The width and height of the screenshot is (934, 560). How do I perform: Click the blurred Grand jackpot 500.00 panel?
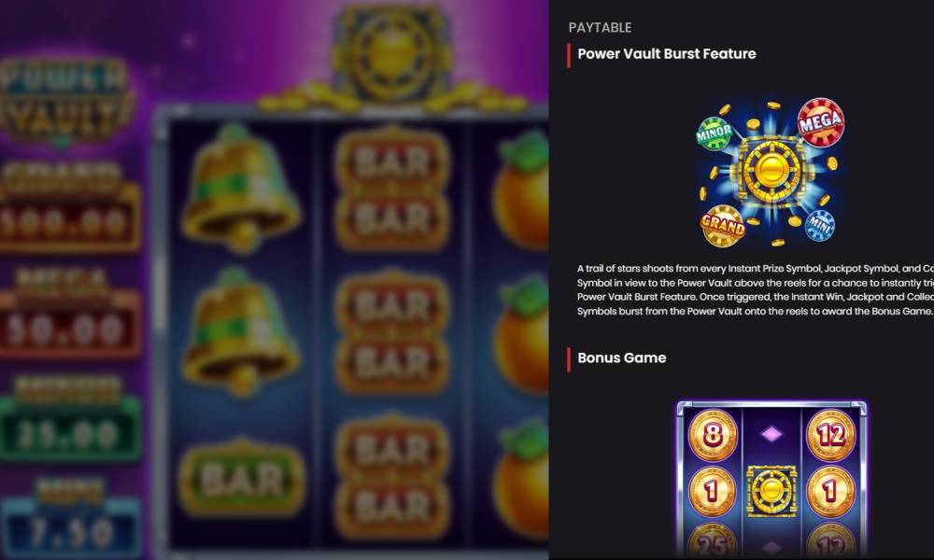pyautogui.click(x=70, y=207)
